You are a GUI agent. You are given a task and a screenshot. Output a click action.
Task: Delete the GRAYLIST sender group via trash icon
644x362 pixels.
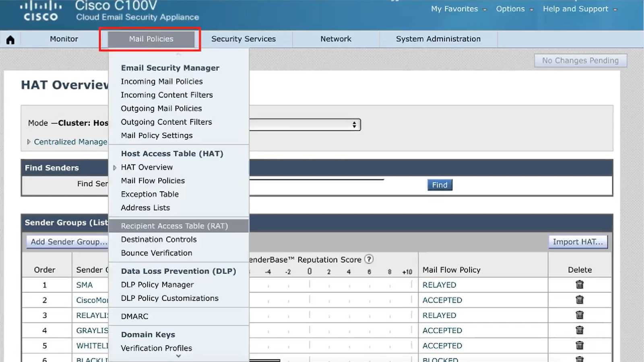point(579,330)
